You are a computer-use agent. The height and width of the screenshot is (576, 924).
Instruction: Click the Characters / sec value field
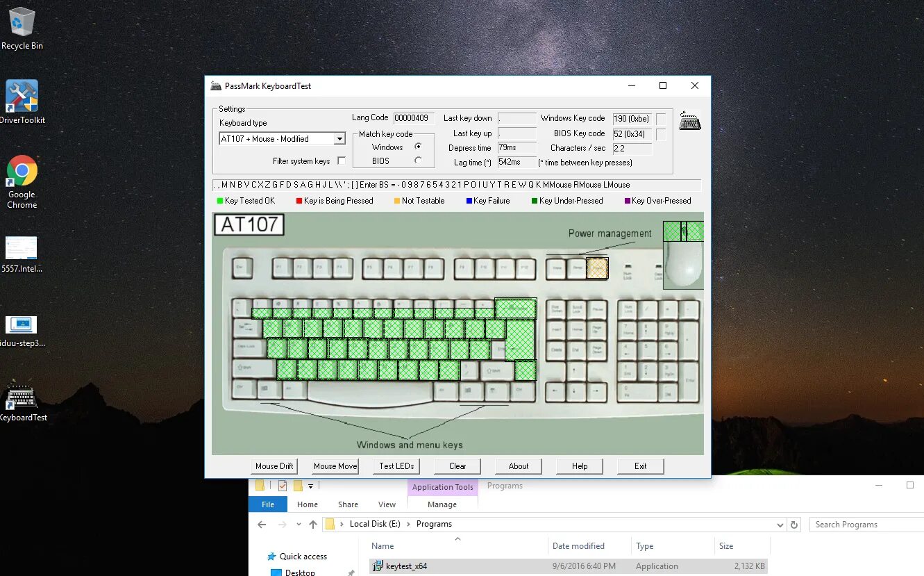632,149
